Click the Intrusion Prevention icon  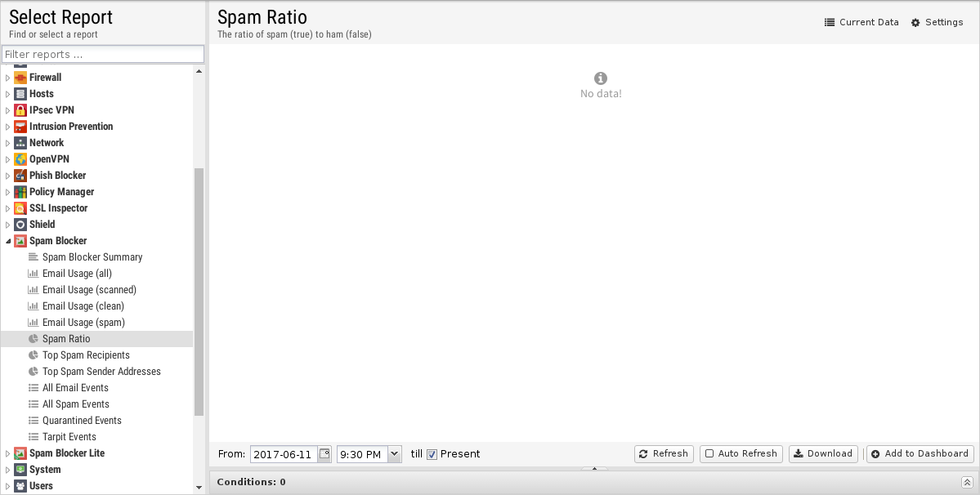pos(20,126)
